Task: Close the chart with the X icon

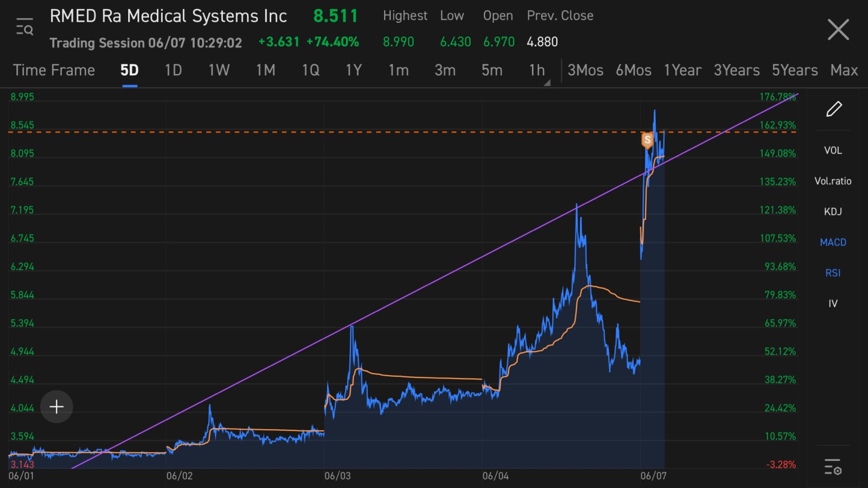Action: [x=838, y=29]
